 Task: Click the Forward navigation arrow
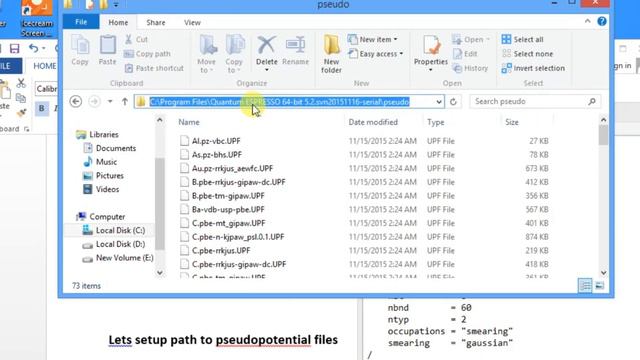(94, 101)
